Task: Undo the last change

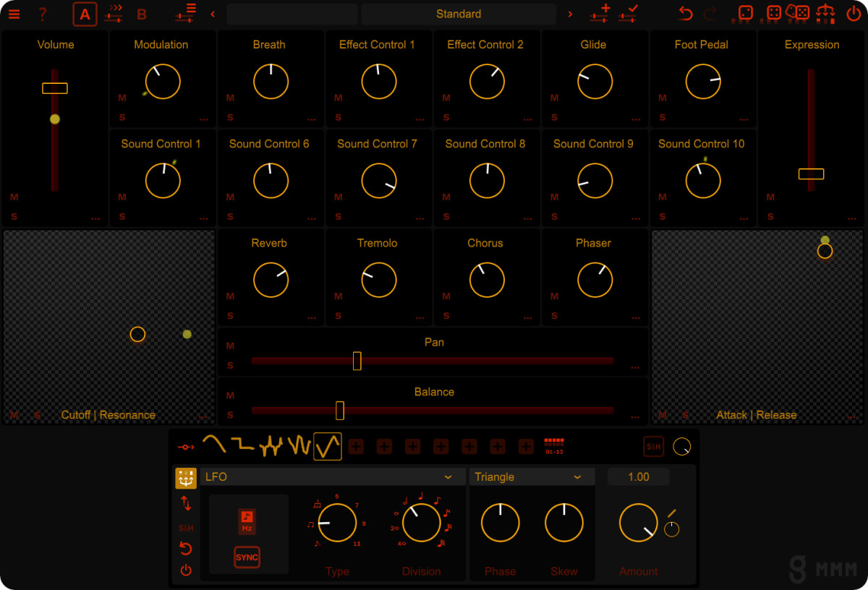Action: click(x=686, y=14)
